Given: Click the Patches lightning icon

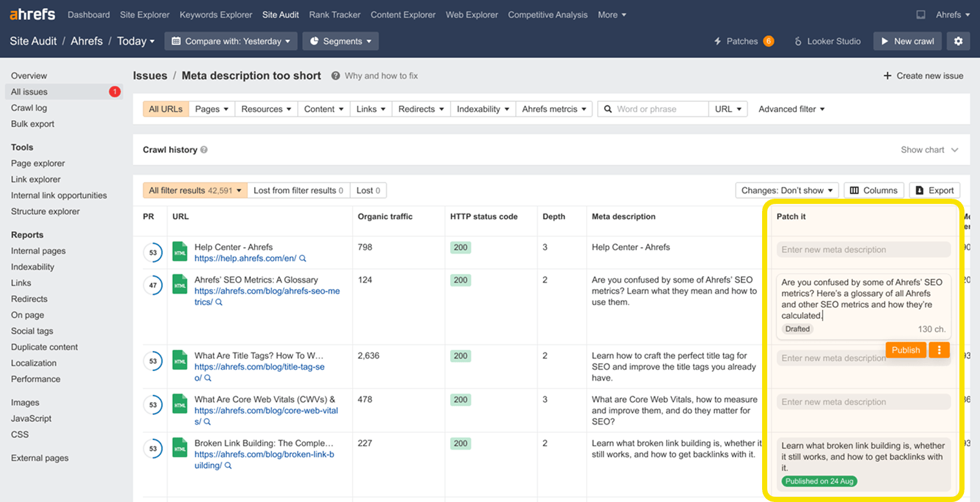Looking at the screenshot, I should click(x=718, y=41).
